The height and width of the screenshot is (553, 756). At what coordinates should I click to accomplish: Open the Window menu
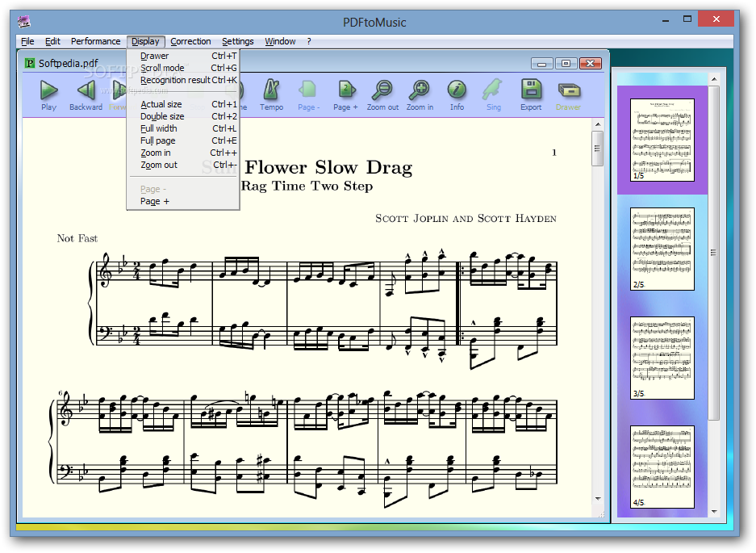[x=280, y=41]
